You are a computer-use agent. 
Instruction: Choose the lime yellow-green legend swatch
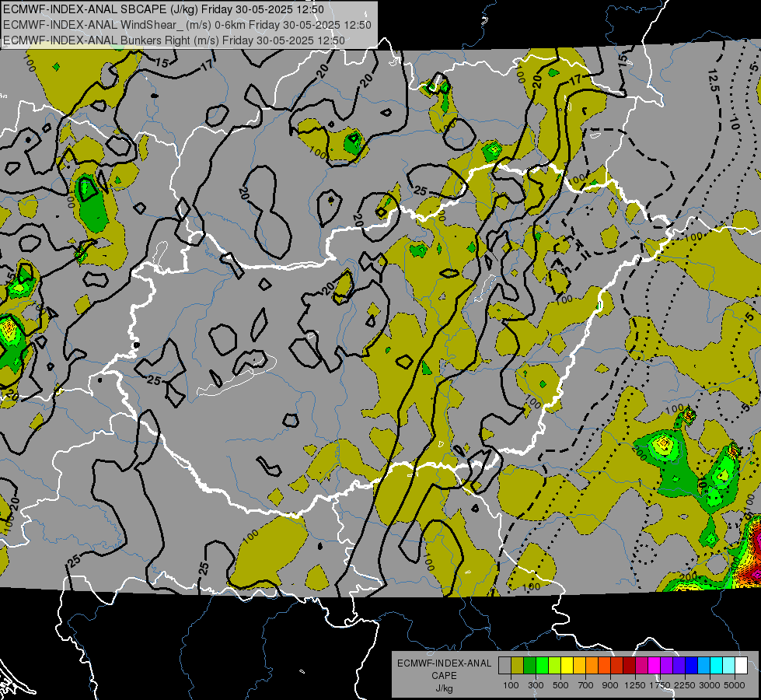coord(554,666)
